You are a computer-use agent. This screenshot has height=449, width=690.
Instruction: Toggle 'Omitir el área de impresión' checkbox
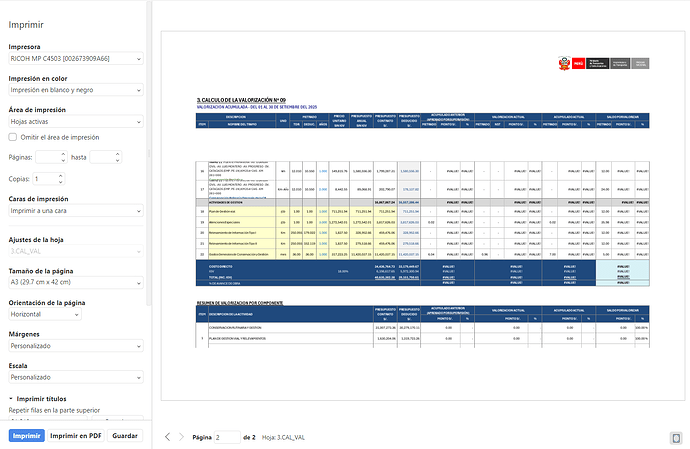[13, 137]
